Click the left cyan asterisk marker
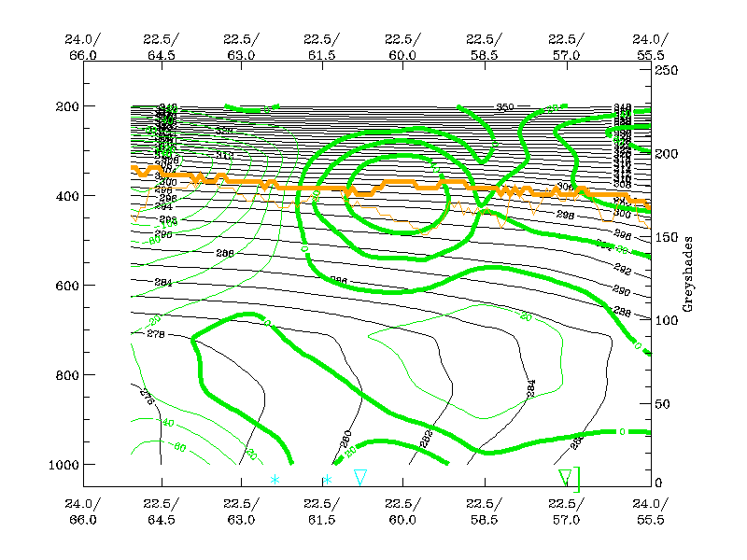This screenshot has width=747, height=560. tap(275, 480)
